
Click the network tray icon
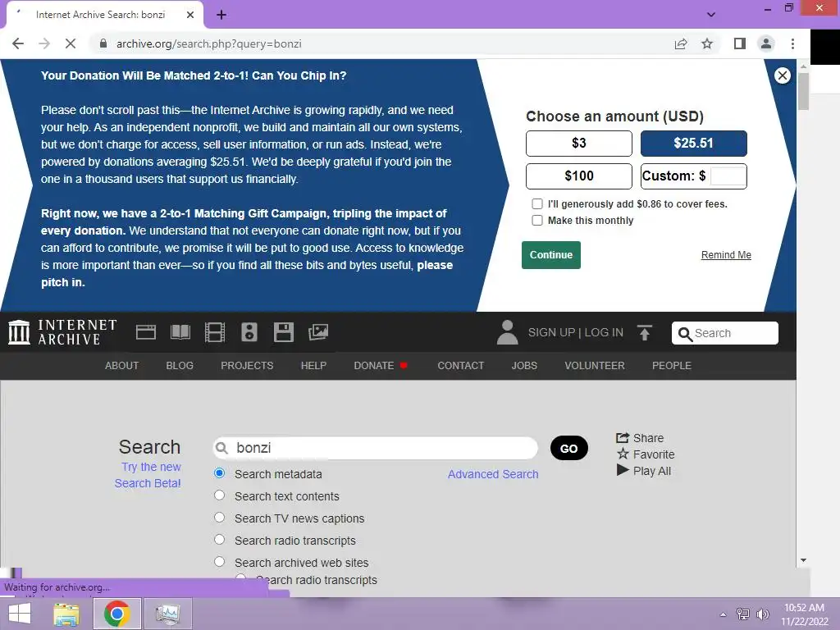point(743,614)
